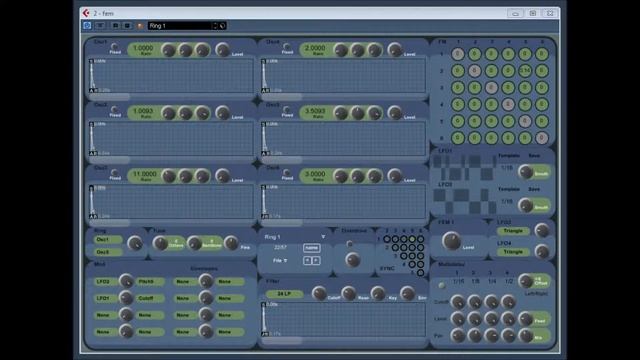Select the sync cell in the bottom row 5
640x360 pixels.
[420, 273]
